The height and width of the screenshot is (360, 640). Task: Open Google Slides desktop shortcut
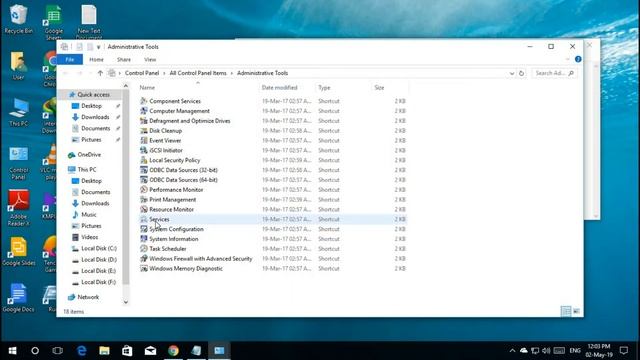point(18,252)
